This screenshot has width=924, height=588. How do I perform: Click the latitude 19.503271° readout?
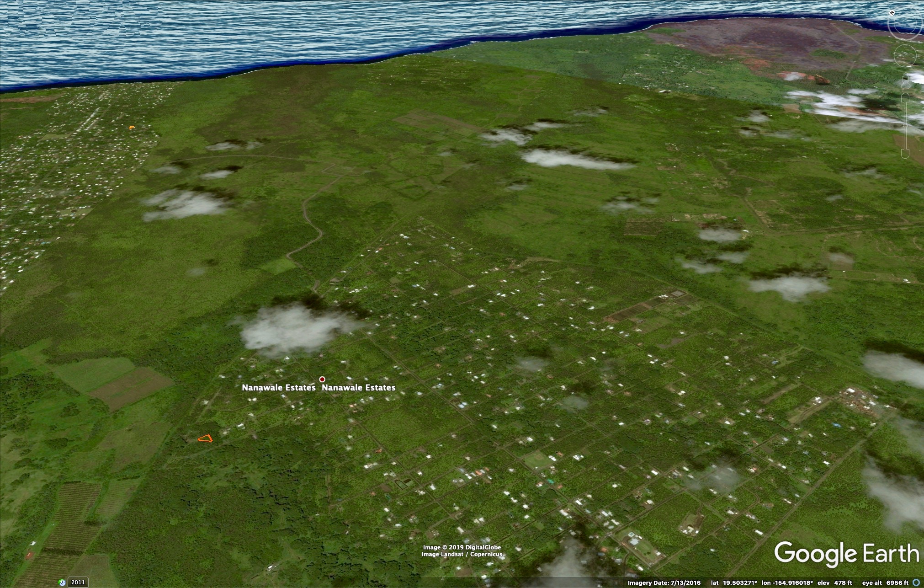click(x=734, y=583)
